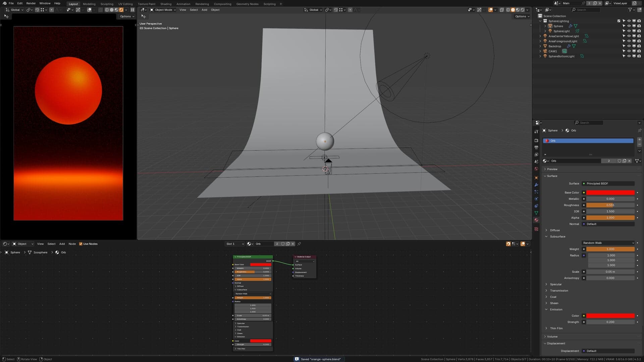
Task: Toggle the pin in properties editor header
Action: pyautogui.click(x=639, y=130)
